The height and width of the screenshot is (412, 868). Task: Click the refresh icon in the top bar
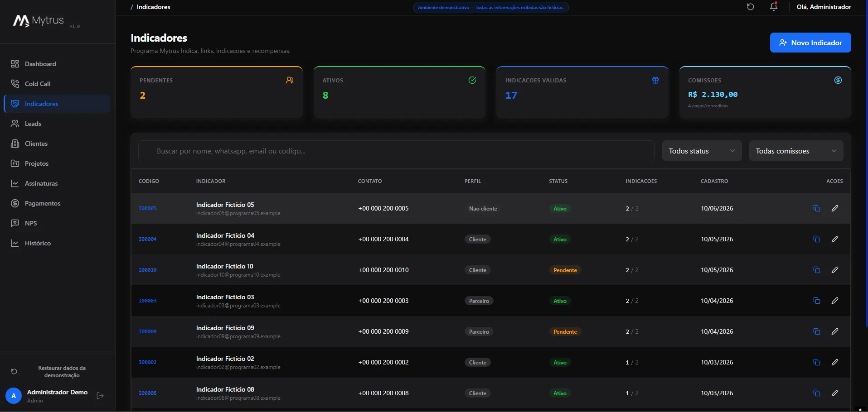[750, 7]
